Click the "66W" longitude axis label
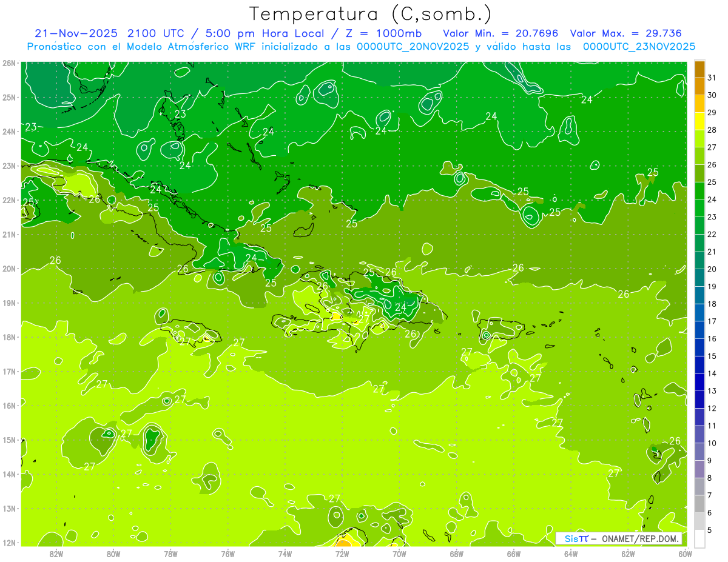This screenshot has width=728, height=562. point(514,554)
